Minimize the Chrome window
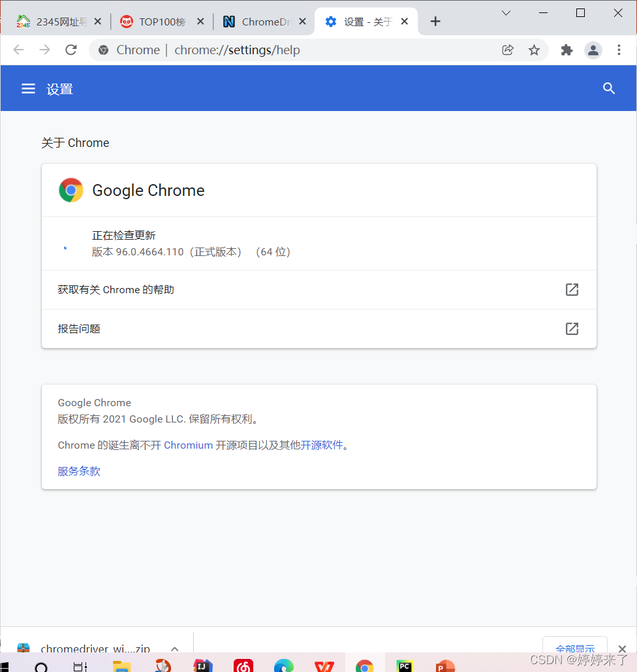637x672 pixels. tap(543, 13)
